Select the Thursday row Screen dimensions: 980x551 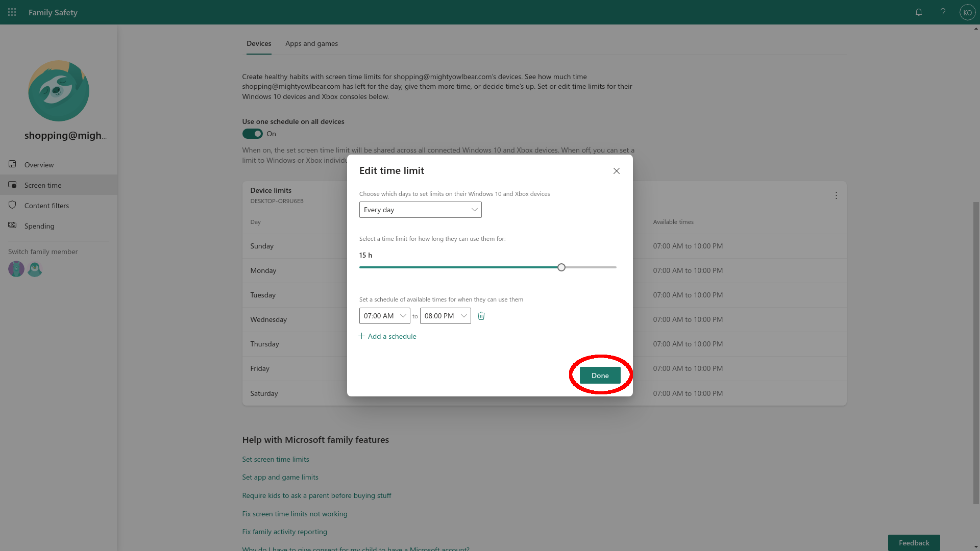544,344
